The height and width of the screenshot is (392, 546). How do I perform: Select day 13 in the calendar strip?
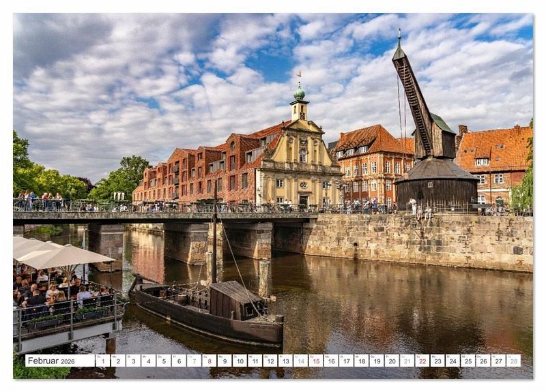(x=285, y=361)
